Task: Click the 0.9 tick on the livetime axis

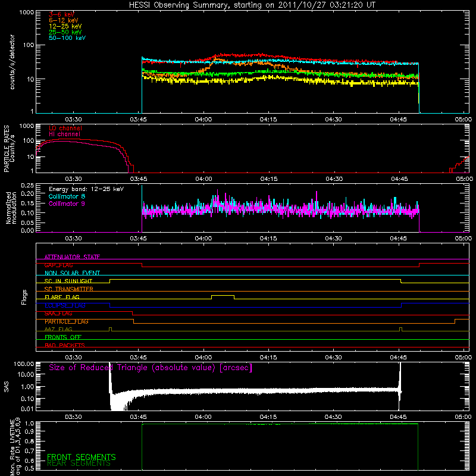Action: pos(30,431)
